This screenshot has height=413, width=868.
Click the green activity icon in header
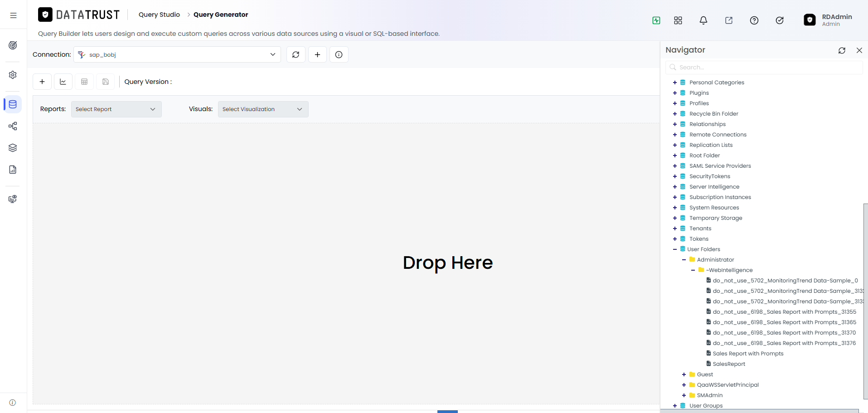[x=656, y=20]
